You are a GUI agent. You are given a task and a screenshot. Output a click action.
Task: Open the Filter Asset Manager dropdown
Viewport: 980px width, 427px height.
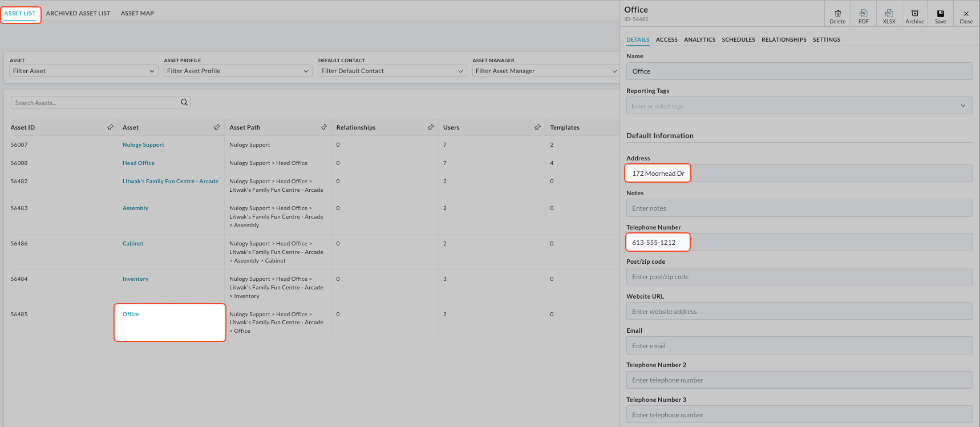pos(546,71)
